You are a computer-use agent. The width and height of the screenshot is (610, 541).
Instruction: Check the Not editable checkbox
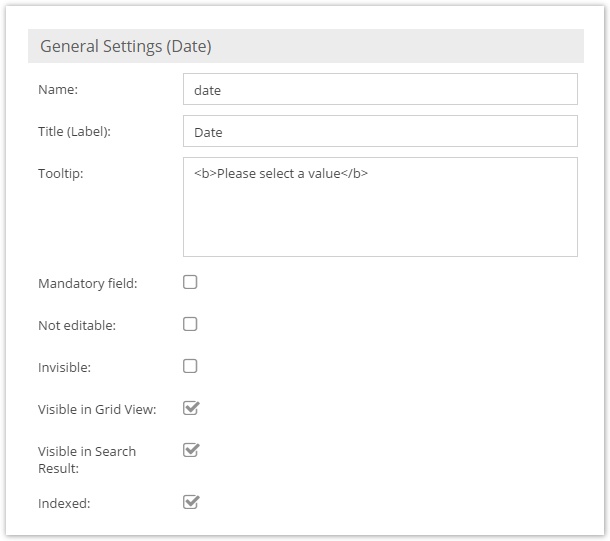coord(190,324)
